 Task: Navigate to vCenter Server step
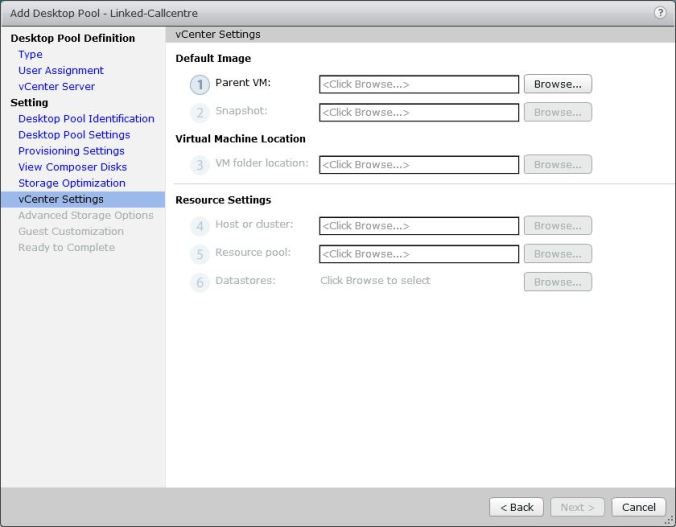click(x=56, y=86)
